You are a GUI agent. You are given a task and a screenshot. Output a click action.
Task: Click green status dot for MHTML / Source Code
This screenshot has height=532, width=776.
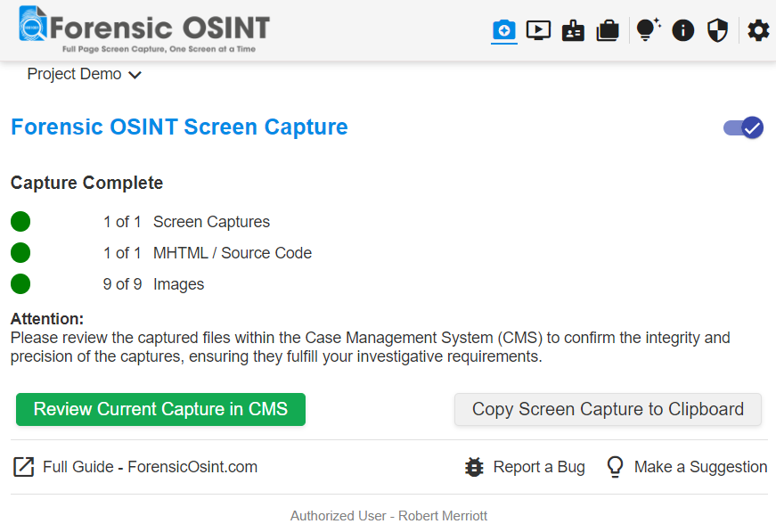point(20,252)
